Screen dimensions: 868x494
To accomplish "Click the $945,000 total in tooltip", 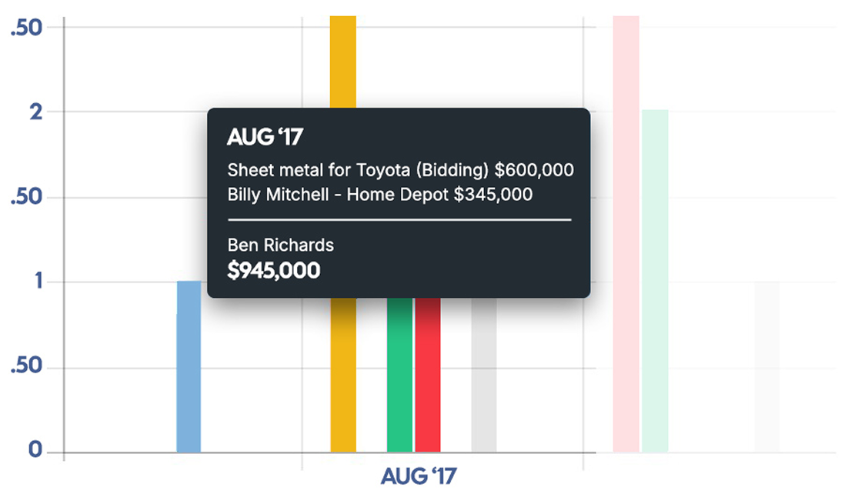I will [x=274, y=270].
